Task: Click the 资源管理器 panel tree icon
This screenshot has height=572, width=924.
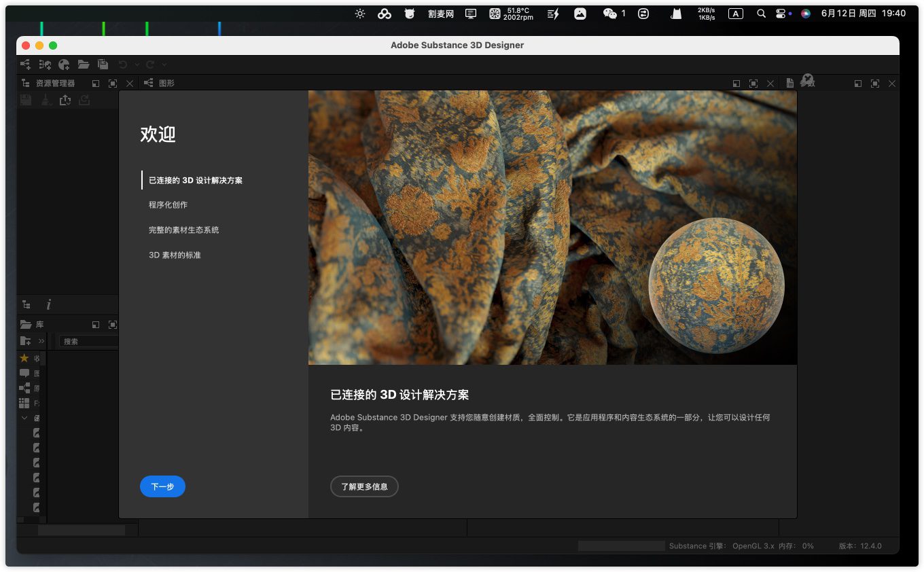Action: 26,83
